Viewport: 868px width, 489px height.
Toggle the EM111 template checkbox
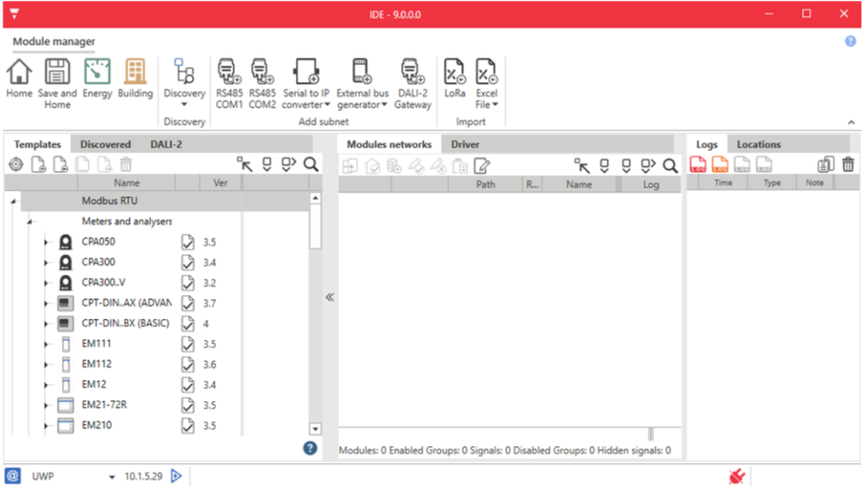coord(188,345)
